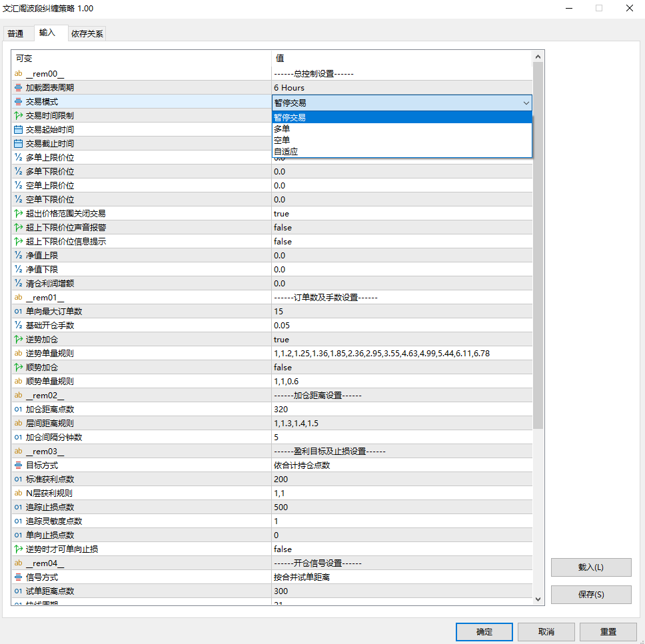Screen dimensions: 645x644
Task: Click the calendar icon beside 交易起始时间
Action: coord(19,130)
